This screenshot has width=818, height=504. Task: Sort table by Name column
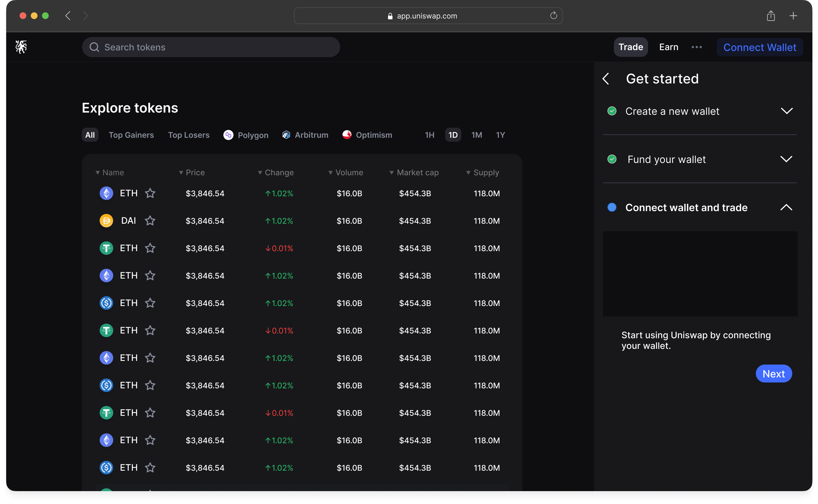[110, 172]
